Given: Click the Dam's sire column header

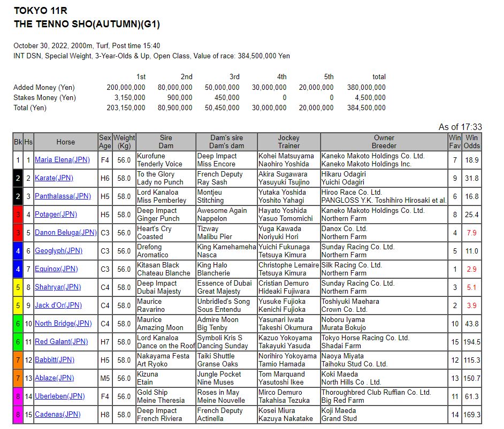Looking at the screenshot, I should click(x=227, y=142).
